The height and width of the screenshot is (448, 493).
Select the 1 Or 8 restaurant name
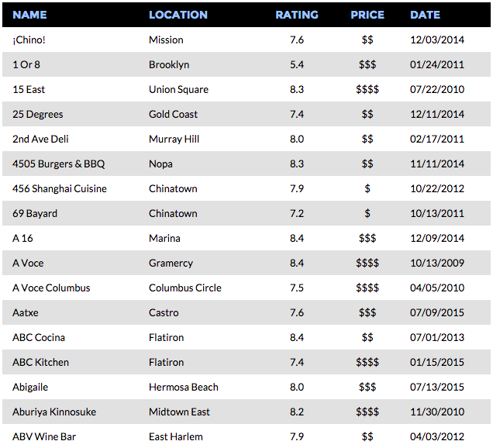pyautogui.click(x=26, y=65)
